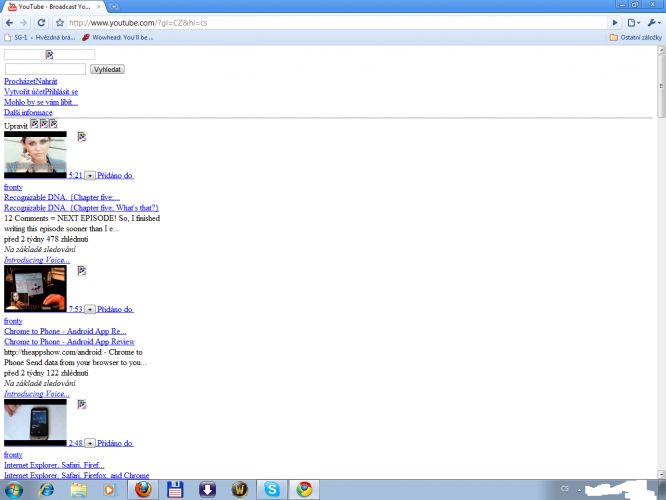Add 5:21 video to queue button
Screen dimensions: 666x500
pos(90,175)
